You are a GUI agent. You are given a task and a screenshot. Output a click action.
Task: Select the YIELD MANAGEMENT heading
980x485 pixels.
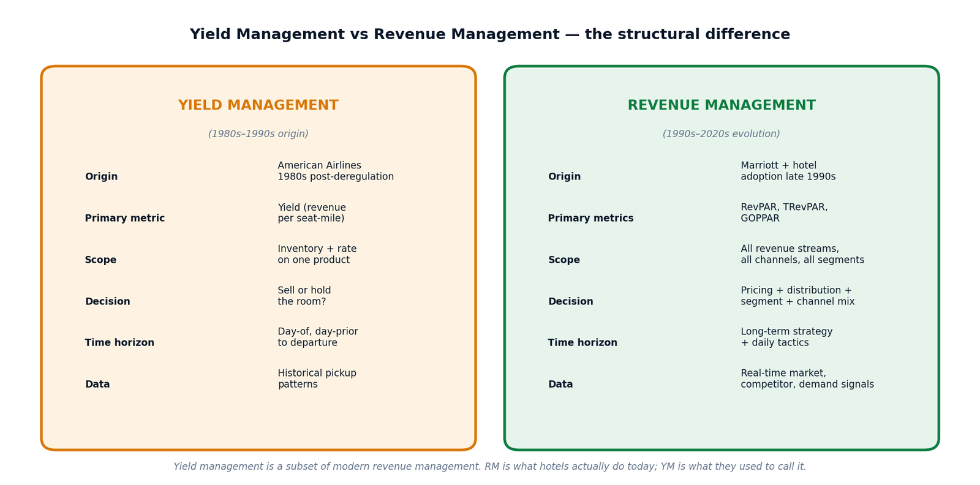pyautogui.click(x=258, y=105)
